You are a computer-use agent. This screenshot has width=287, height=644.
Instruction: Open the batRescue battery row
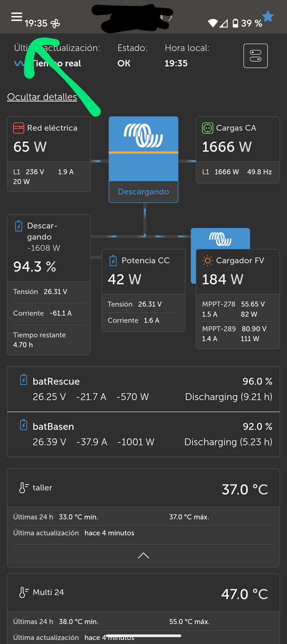tap(143, 389)
